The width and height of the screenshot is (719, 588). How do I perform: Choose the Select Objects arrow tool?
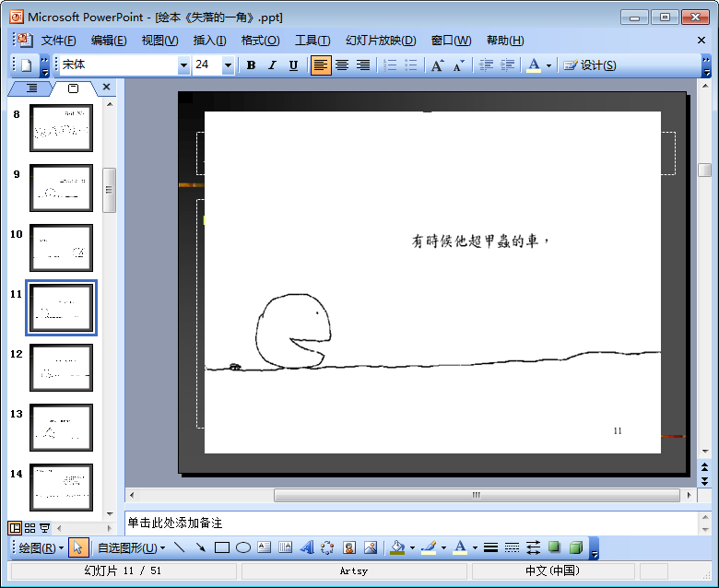[x=78, y=547]
